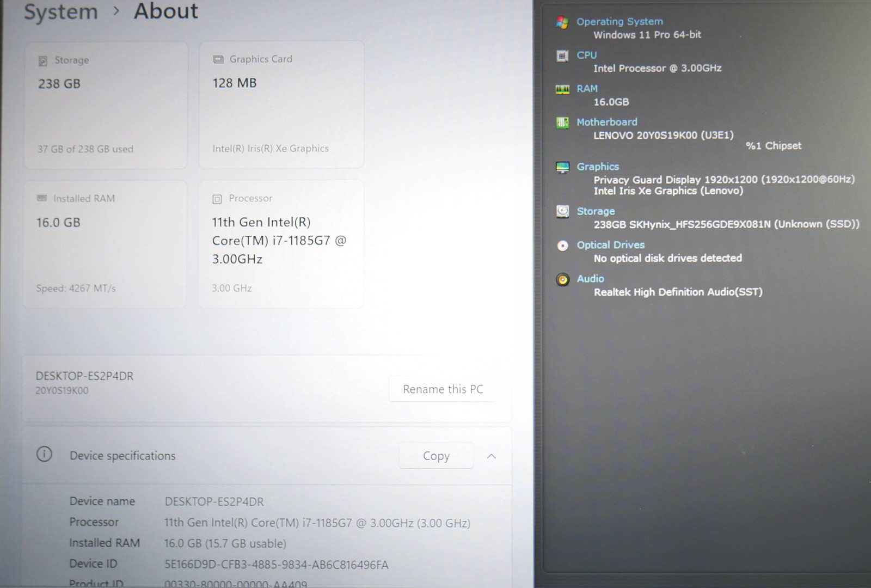The image size is (871, 588).
Task: Click the Rename this PC button
Action: 443,389
